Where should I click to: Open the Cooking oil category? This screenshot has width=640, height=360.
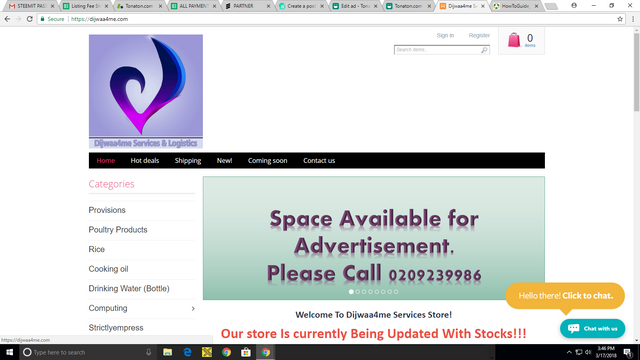click(x=108, y=269)
